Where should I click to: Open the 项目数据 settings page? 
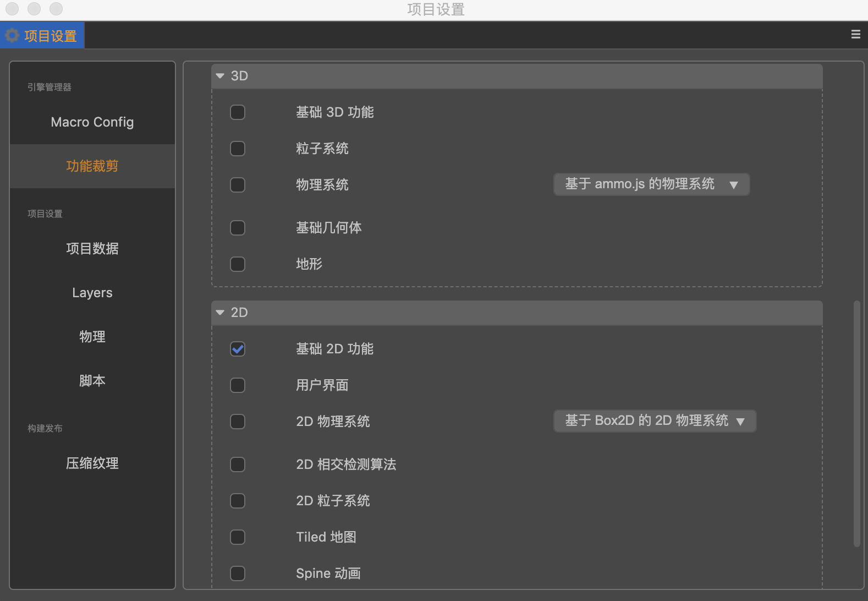[92, 249]
